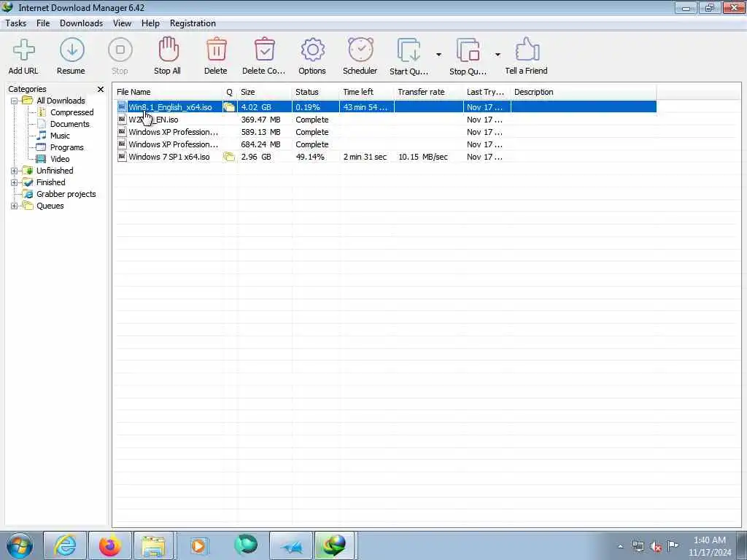Open the File menu
Image resolution: width=747 pixels, height=560 pixels.
pyautogui.click(x=43, y=23)
